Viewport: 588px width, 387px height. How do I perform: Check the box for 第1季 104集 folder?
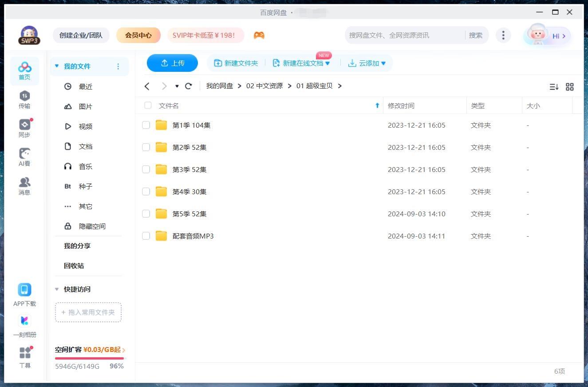[146, 125]
